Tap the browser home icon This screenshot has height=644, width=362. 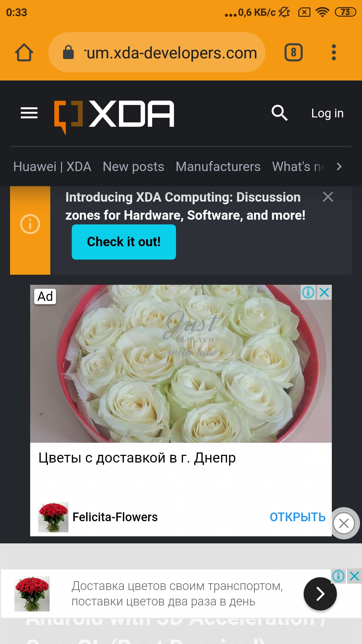click(x=24, y=53)
